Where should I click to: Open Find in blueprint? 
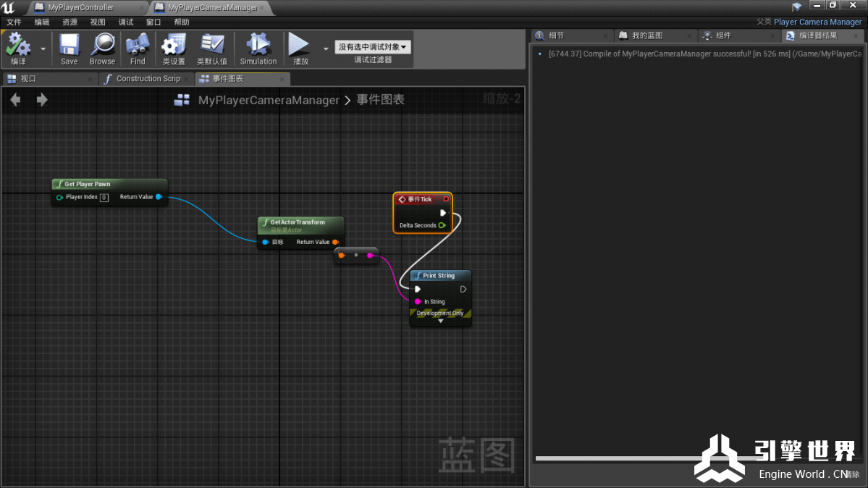coord(138,49)
